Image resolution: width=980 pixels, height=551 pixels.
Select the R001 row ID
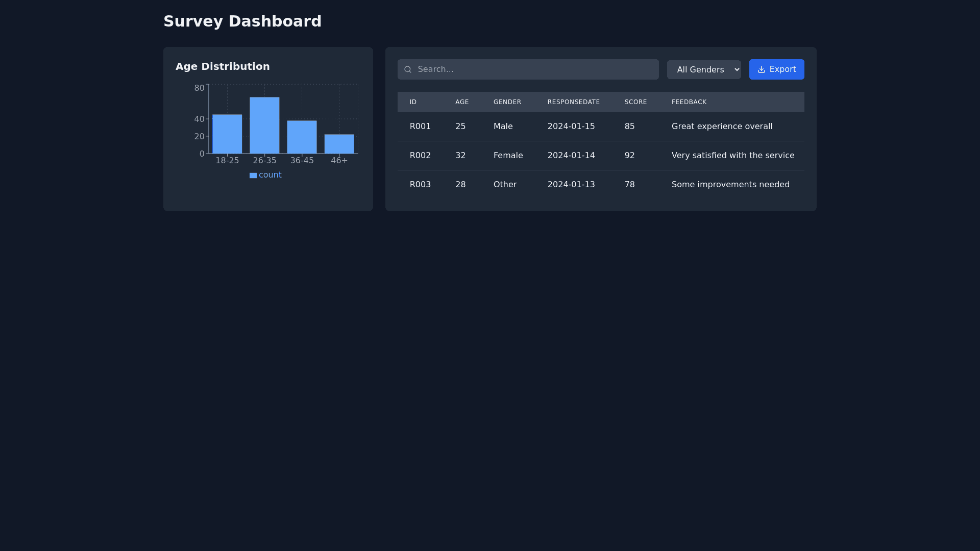[x=420, y=127]
